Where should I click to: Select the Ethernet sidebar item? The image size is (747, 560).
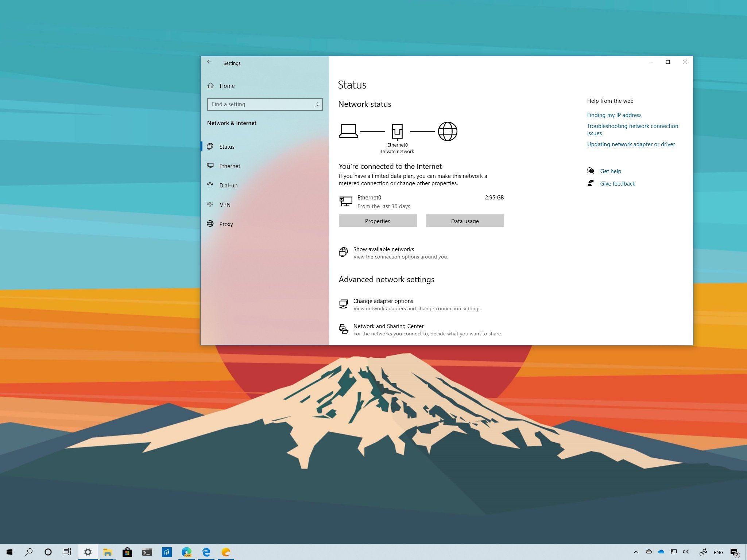point(229,166)
